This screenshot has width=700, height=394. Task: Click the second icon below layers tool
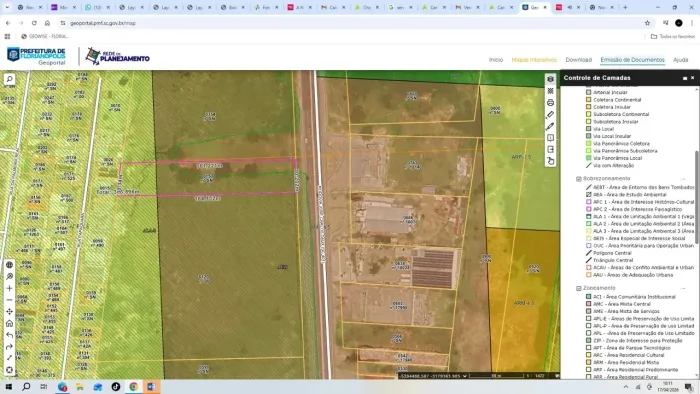(x=550, y=91)
